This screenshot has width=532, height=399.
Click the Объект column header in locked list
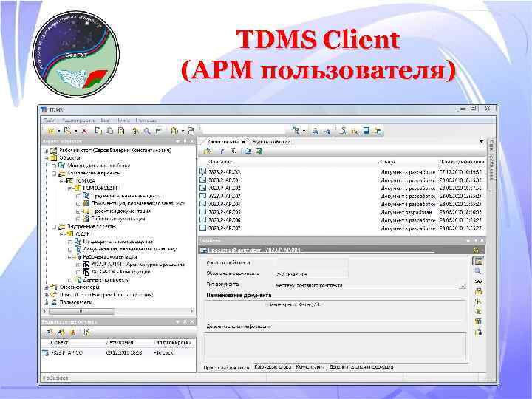pos(59,343)
